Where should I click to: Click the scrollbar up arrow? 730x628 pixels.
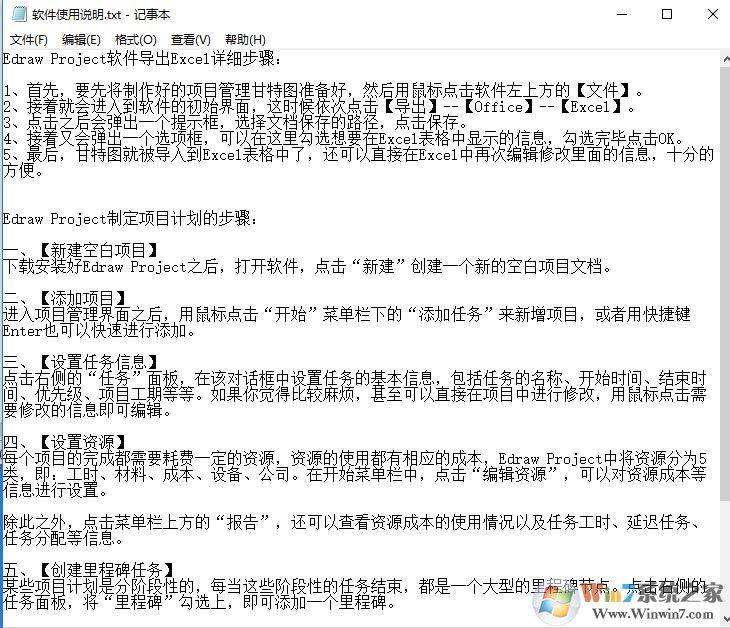(x=726, y=60)
